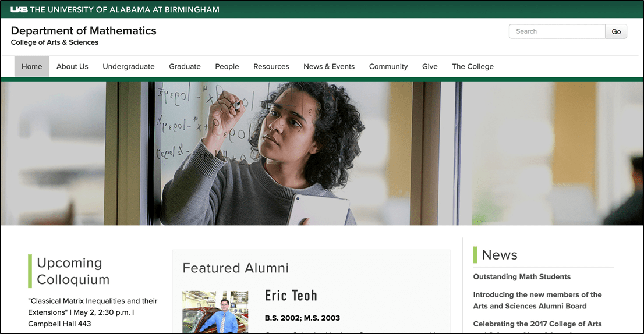Viewport: 644px width, 334px height.
Task: Click College of Arts & Sciences subtitle
Action: click(55, 42)
